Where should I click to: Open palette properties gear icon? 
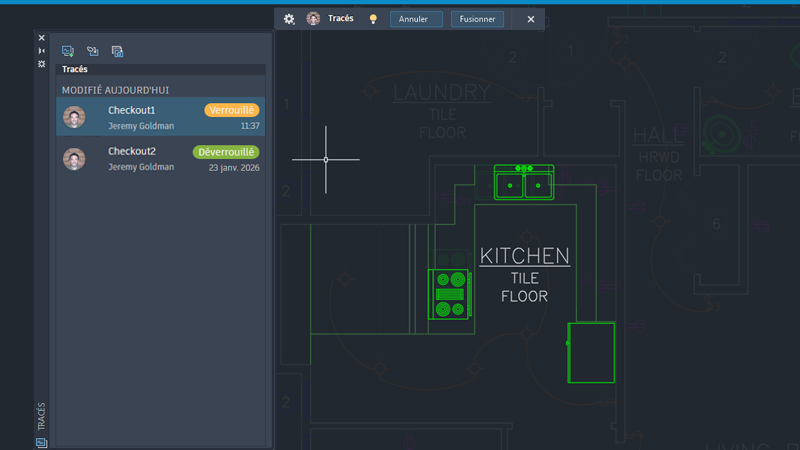coord(41,64)
